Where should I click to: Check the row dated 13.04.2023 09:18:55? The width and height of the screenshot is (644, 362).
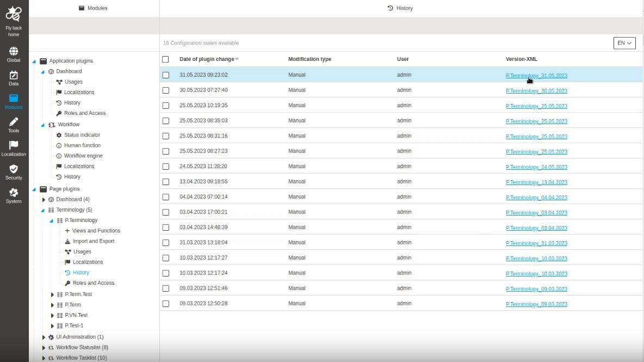click(x=165, y=182)
